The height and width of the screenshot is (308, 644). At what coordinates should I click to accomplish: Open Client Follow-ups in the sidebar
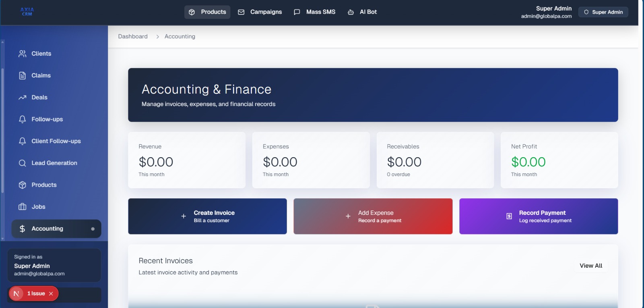point(56,141)
